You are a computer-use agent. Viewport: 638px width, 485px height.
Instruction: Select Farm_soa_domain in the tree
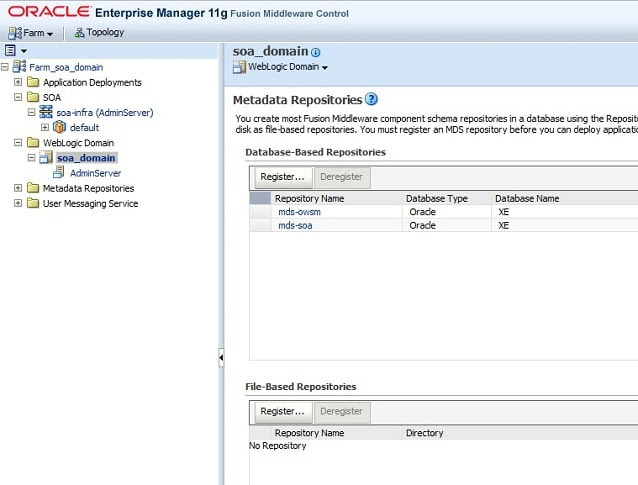[66, 67]
